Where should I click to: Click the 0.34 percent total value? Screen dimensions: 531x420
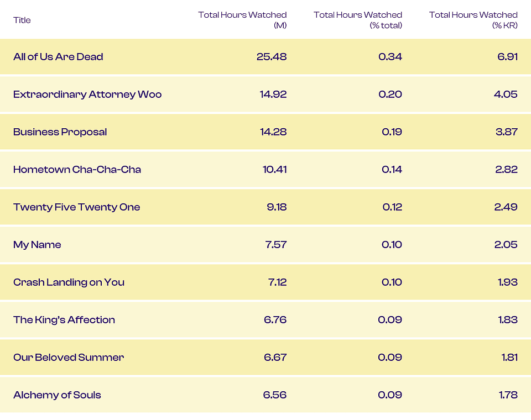pyautogui.click(x=391, y=56)
